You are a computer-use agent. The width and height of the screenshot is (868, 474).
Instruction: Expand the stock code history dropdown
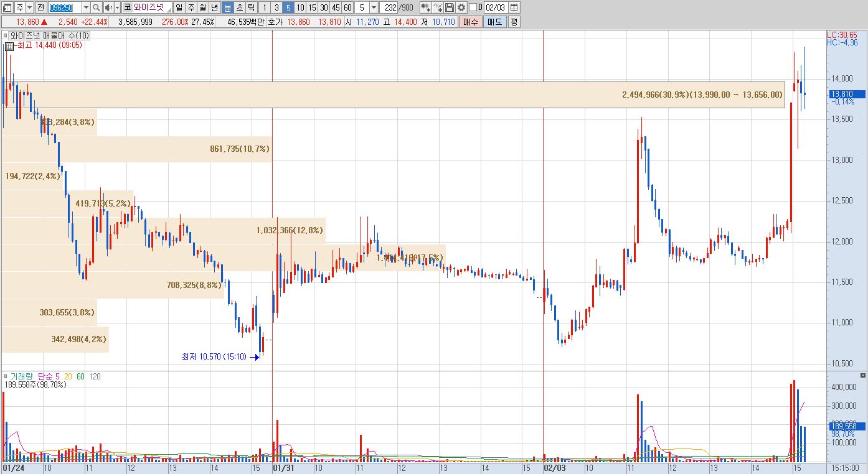(86, 7)
